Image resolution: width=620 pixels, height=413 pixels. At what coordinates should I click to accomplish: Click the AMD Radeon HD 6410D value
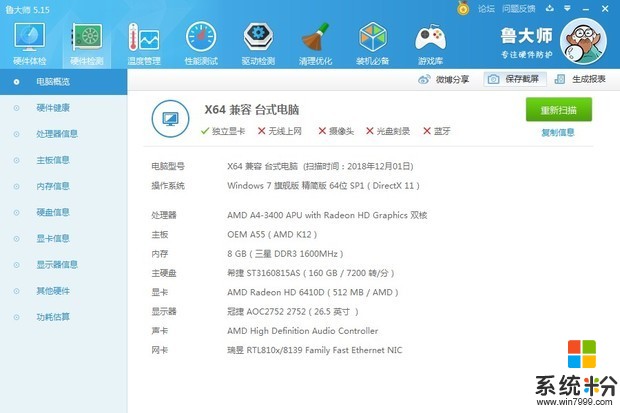(312, 292)
